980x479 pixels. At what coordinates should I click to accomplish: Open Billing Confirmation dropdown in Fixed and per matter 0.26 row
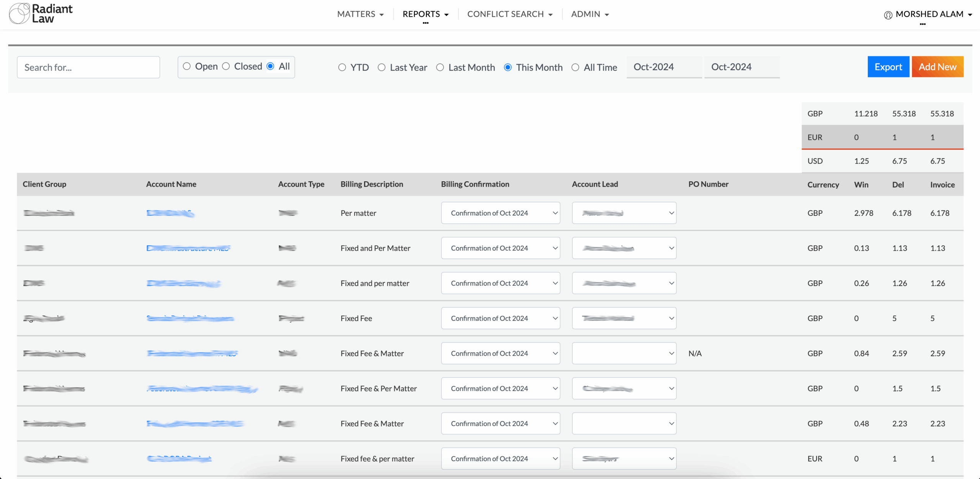500,283
